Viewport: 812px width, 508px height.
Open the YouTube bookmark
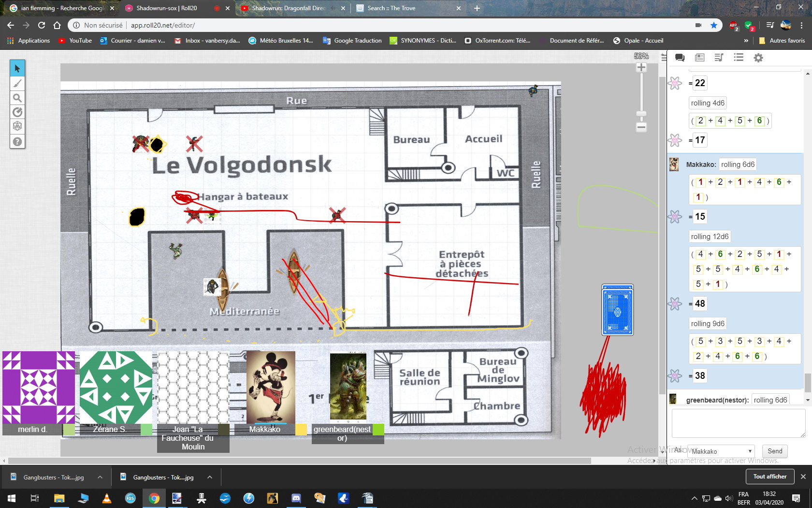(x=75, y=41)
